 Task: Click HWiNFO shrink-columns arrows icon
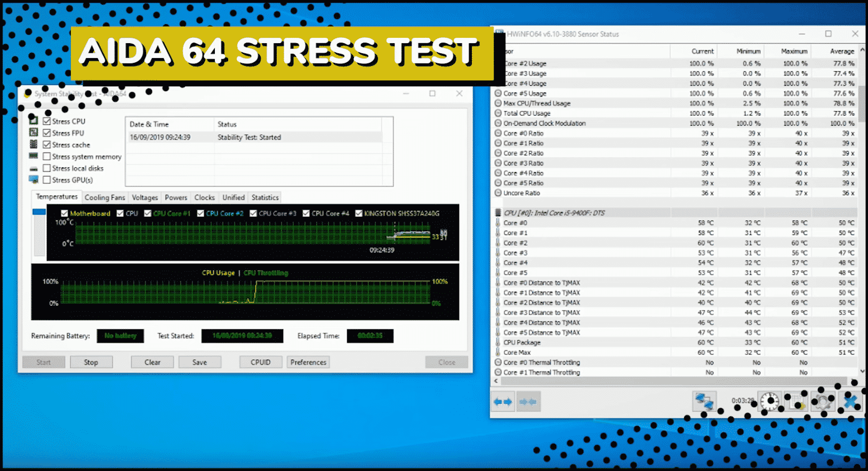pyautogui.click(x=528, y=401)
